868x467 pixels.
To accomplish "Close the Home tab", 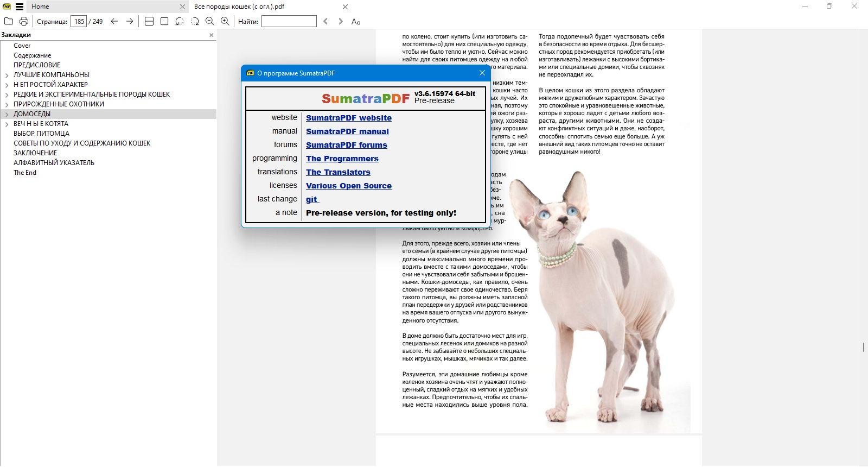I will tap(183, 7).
